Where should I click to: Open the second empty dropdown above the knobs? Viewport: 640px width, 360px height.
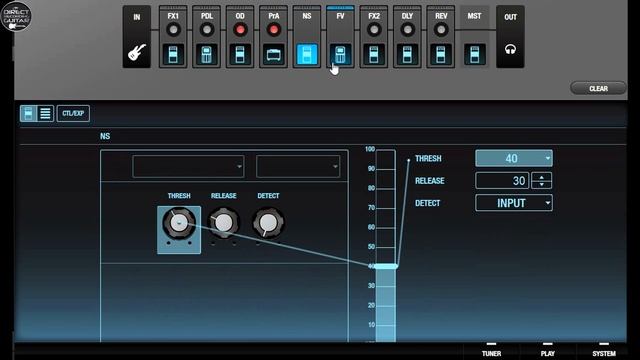[298, 166]
